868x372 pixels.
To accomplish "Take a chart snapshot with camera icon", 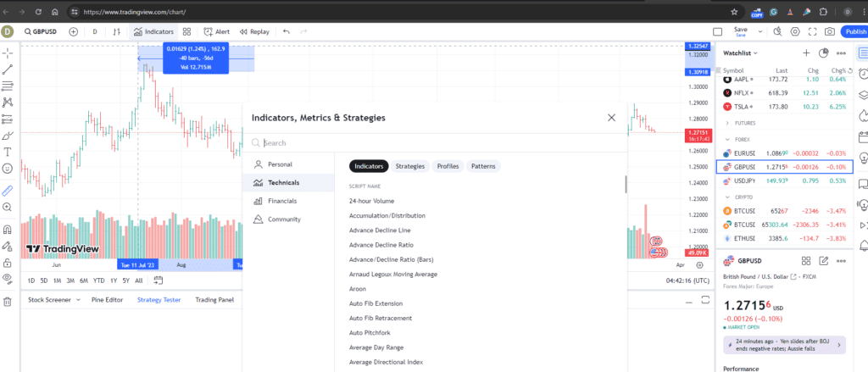I will [x=830, y=31].
